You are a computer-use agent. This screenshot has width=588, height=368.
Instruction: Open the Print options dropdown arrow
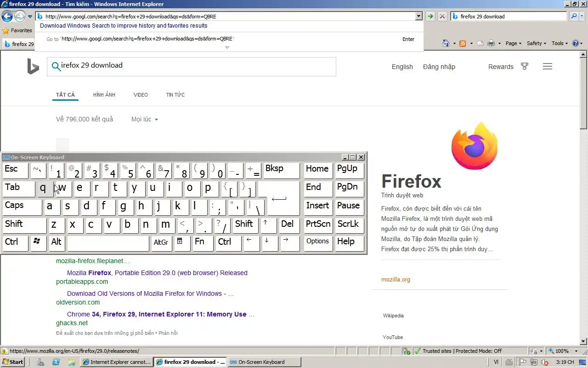click(499, 44)
